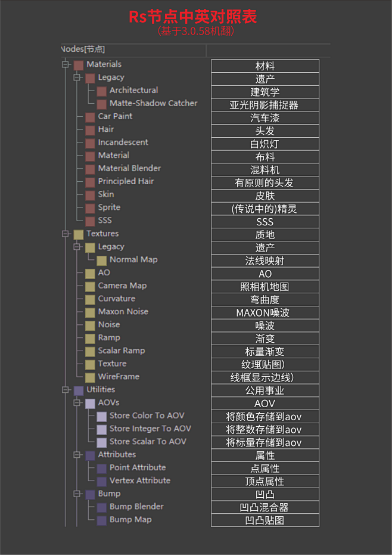Screen dimensions: 392x555
Task: Select the Matte-Shadow Catcher tree entry
Action: (153, 103)
